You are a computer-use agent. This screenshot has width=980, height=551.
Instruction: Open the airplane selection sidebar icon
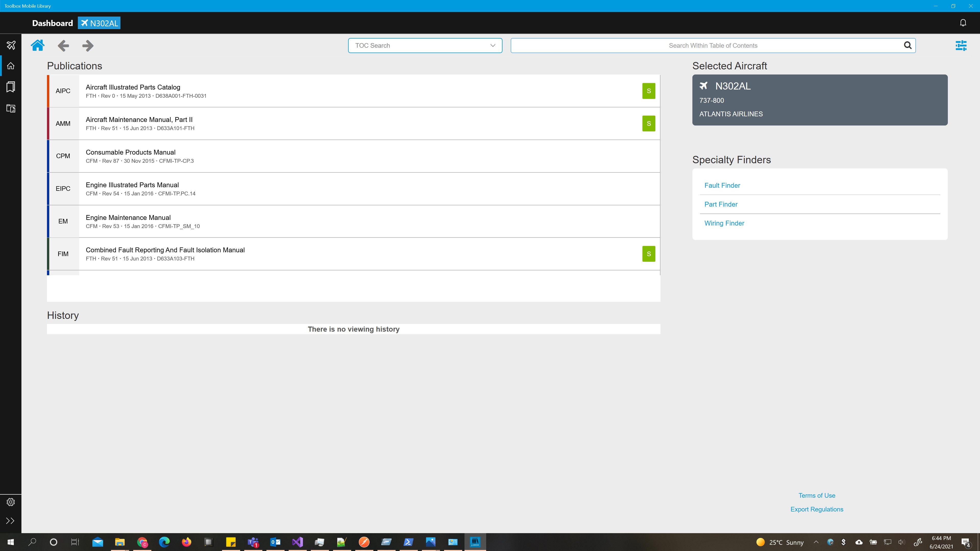pyautogui.click(x=11, y=45)
